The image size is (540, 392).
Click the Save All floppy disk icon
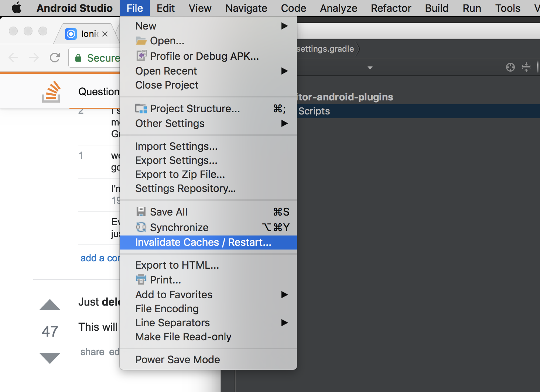click(x=141, y=212)
